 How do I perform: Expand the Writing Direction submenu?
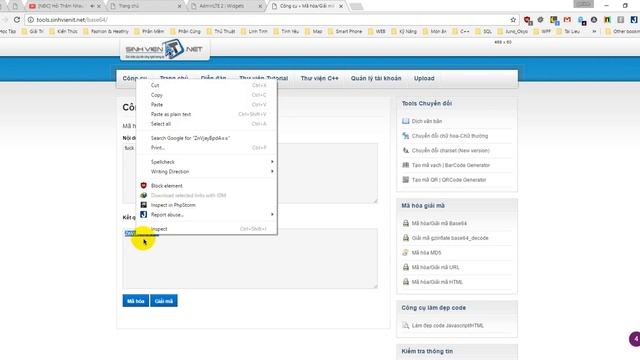pyautogui.click(x=207, y=172)
